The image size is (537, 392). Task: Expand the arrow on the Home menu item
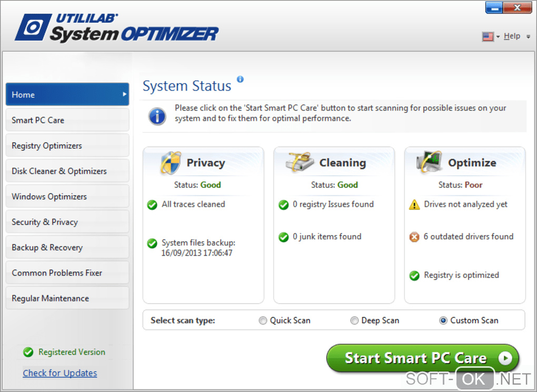[125, 94]
